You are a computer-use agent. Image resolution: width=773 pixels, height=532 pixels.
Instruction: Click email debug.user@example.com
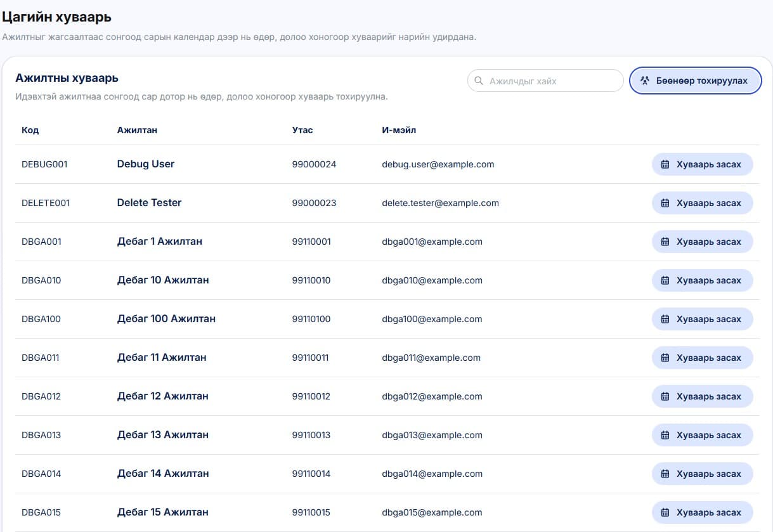click(x=438, y=164)
